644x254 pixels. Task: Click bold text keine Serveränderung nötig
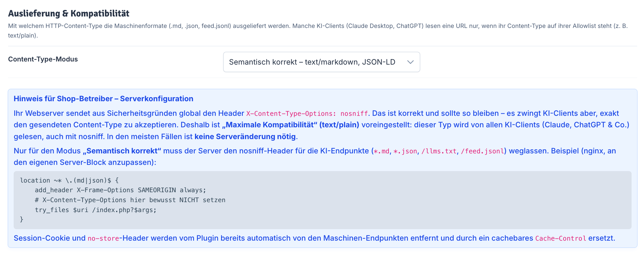tap(245, 137)
